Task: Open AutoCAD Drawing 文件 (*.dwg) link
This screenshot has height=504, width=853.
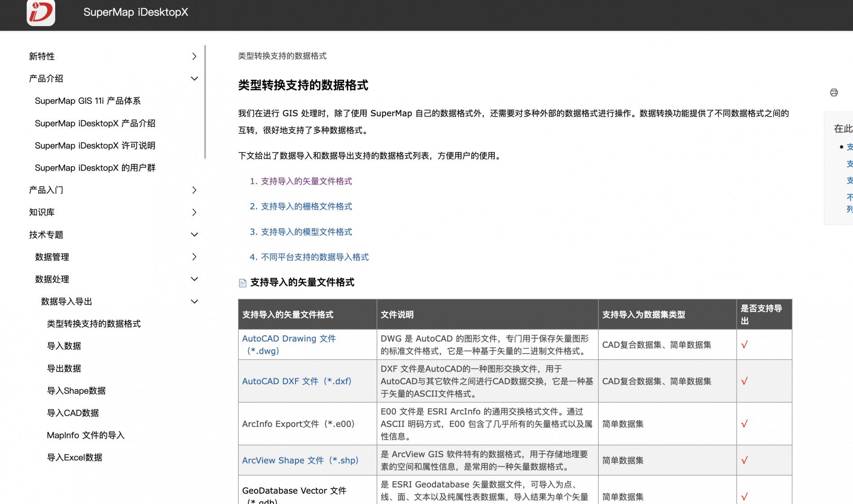Action: coord(289,345)
